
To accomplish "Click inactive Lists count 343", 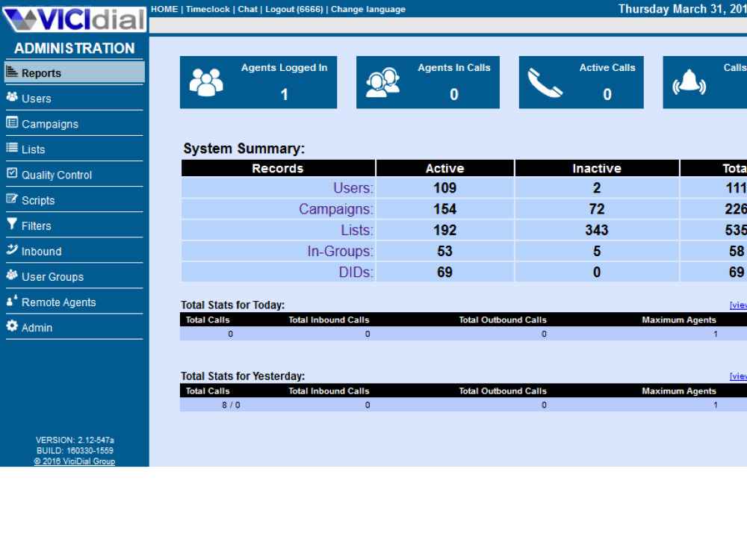I will [x=596, y=230].
